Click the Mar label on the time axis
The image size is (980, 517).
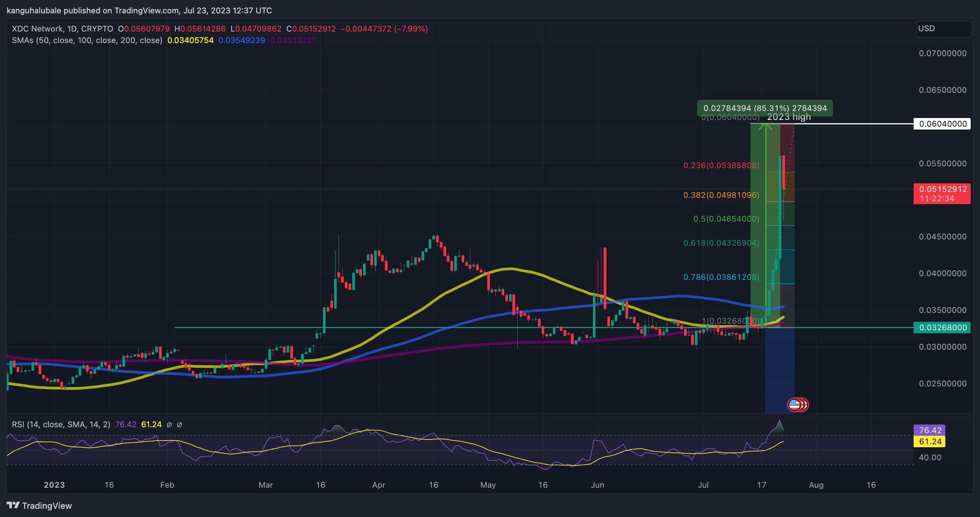(265, 485)
